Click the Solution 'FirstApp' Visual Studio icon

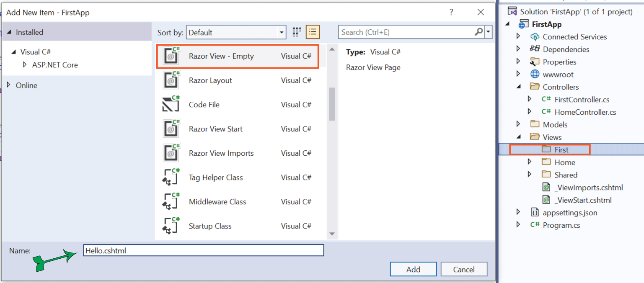click(512, 11)
